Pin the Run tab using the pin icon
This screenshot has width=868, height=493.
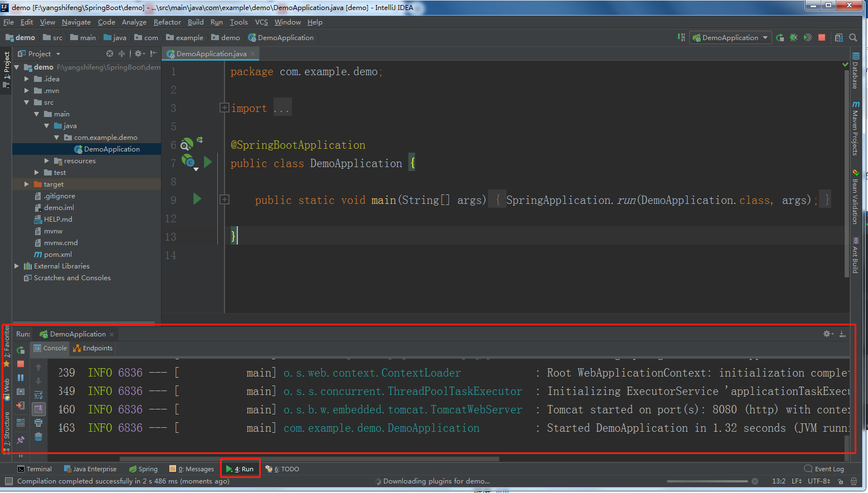pos(21,440)
